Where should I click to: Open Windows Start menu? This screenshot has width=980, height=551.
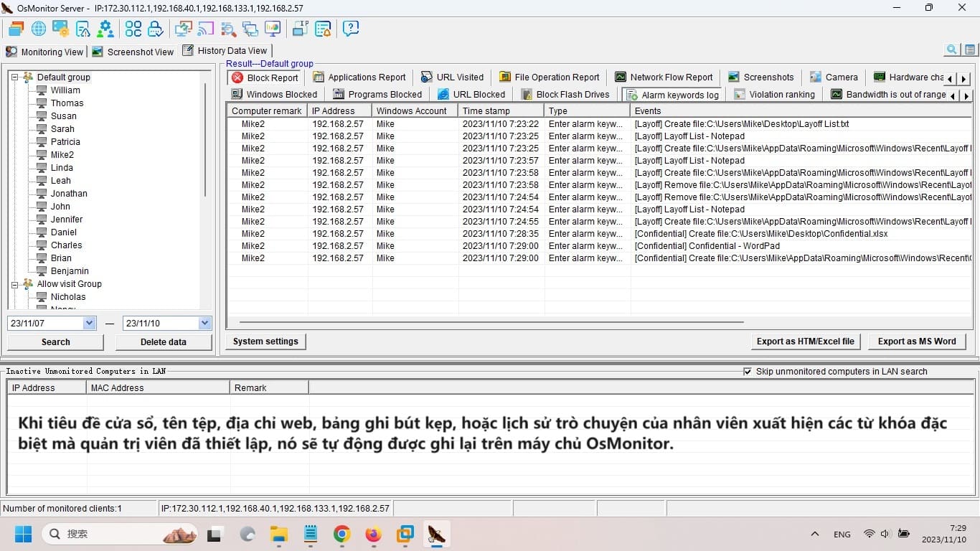point(23,534)
